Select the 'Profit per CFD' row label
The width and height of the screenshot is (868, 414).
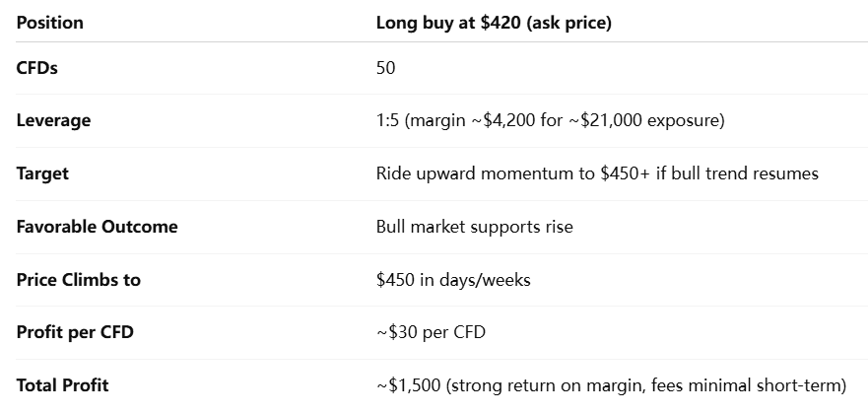[75, 332]
